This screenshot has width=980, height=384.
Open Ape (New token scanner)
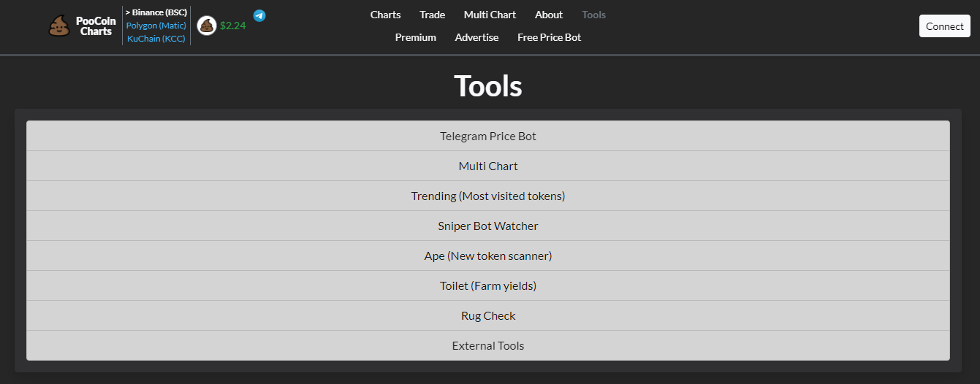click(x=488, y=256)
